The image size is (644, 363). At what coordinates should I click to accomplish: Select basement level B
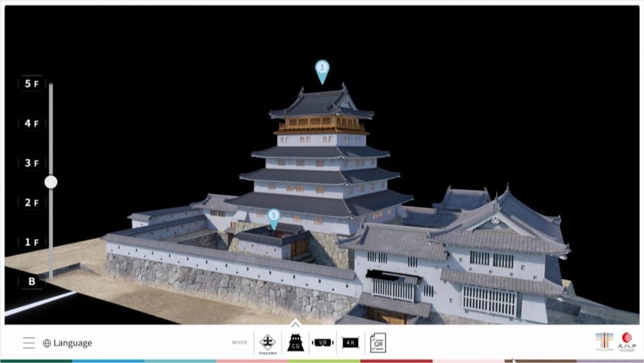pyautogui.click(x=31, y=282)
